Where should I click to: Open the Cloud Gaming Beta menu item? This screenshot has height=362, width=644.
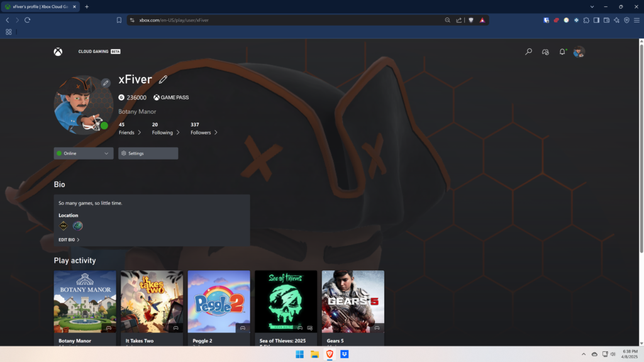[99, 52]
